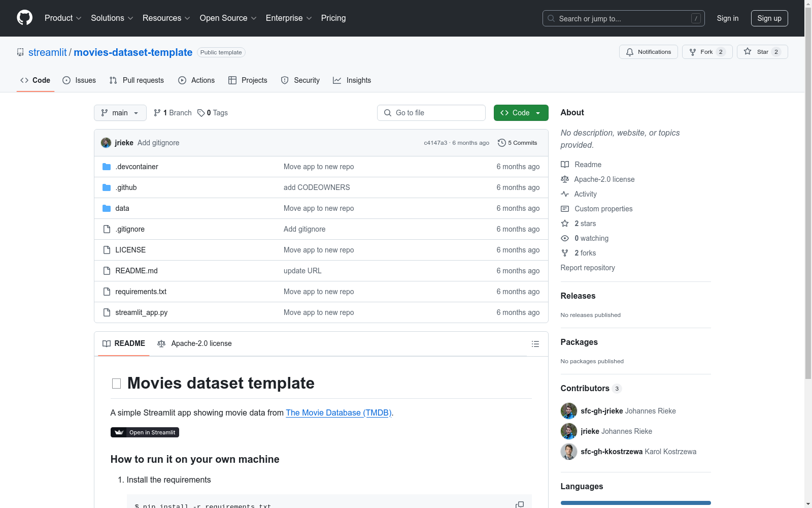The height and width of the screenshot is (508, 812).
Task: View 5 Commits history
Action: click(518, 143)
